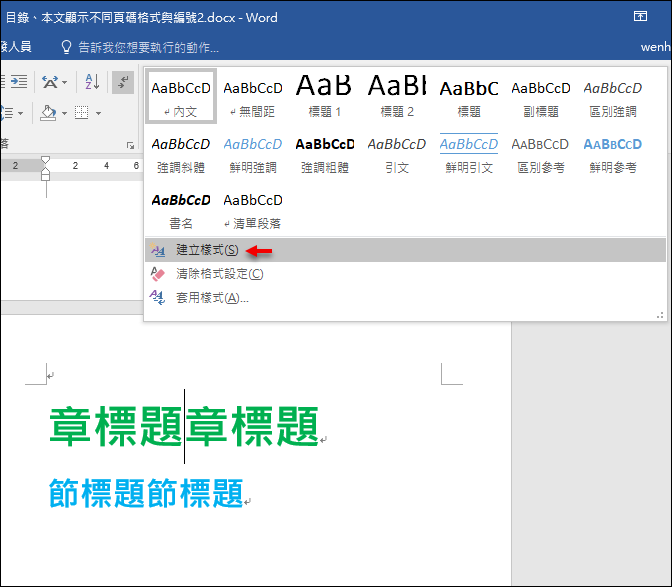Open paragraph settings dialog launcher
Image resolution: width=672 pixels, height=587 pixels.
(x=130, y=146)
